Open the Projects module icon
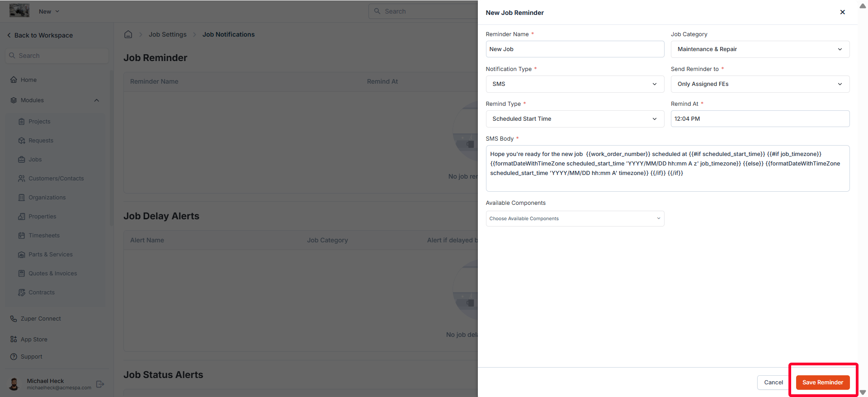Viewport: 868px width, 397px height. pos(22,122)
